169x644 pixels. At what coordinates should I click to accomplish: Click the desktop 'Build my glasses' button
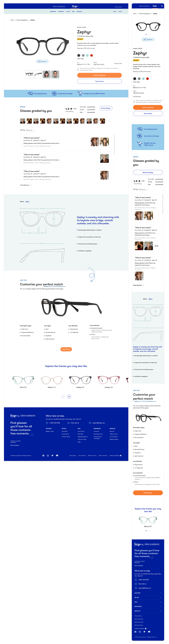pyautogui.click(x=99, y=75)
